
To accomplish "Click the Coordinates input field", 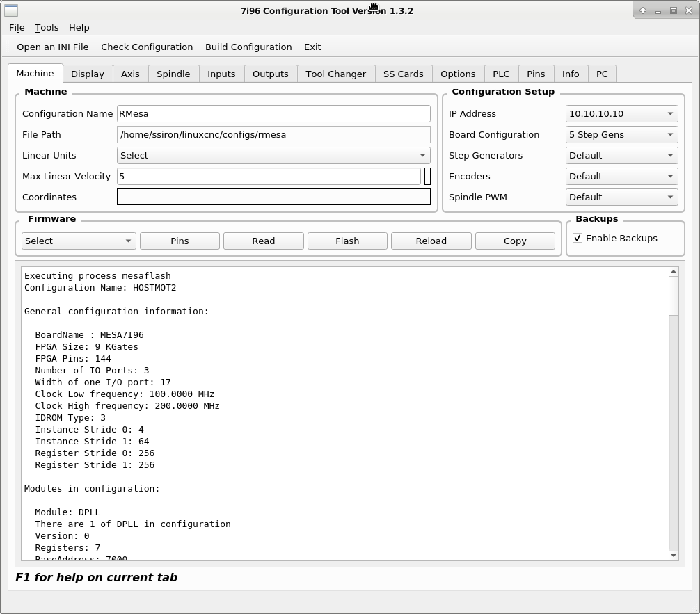I will point(273,197).
